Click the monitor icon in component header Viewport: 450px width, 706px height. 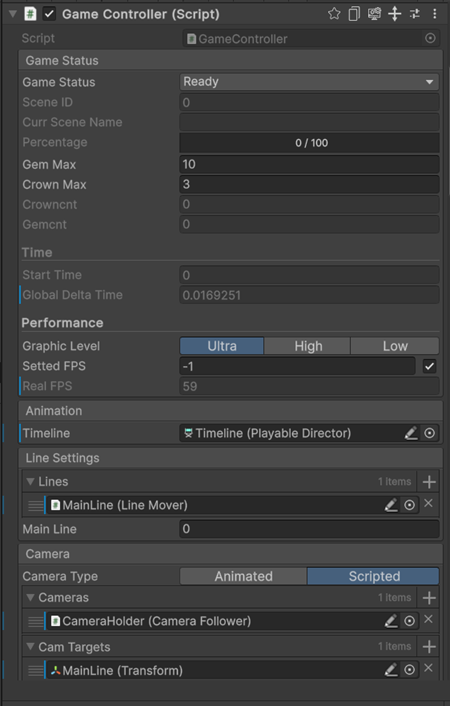pos(374,14)
